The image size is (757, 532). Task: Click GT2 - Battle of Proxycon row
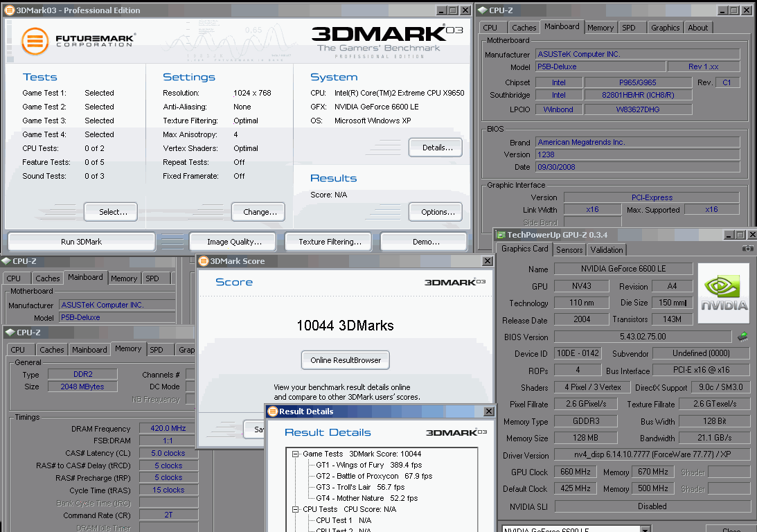374,476
